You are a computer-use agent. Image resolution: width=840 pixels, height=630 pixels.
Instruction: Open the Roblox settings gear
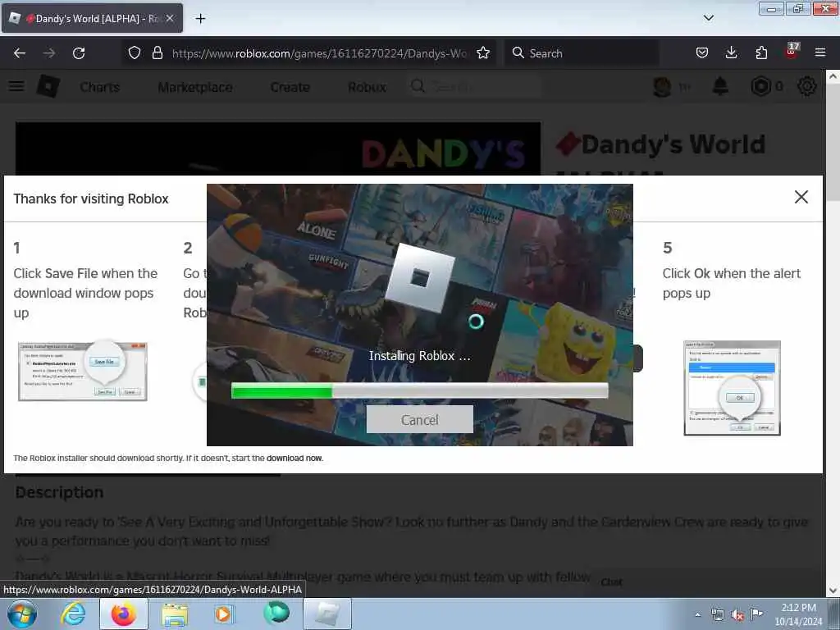coord(807,86)
